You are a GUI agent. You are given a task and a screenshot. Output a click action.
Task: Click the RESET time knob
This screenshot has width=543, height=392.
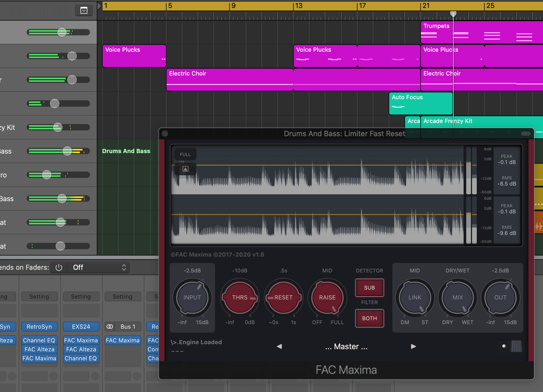[283, 297]
